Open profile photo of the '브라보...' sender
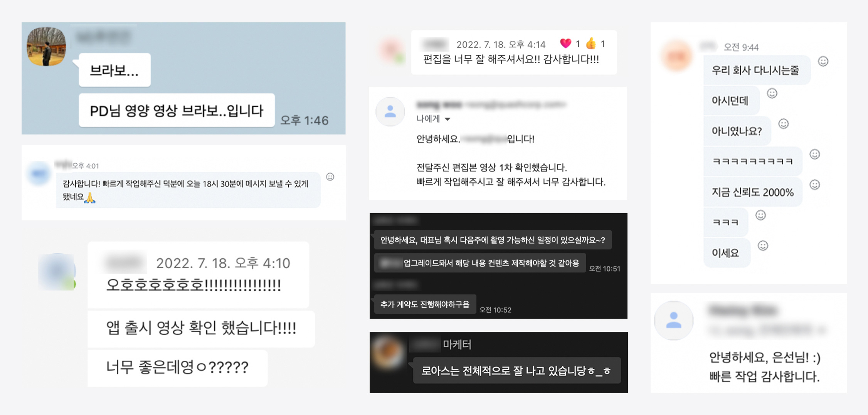Screen dimensions: 868x415 (46, 47)
